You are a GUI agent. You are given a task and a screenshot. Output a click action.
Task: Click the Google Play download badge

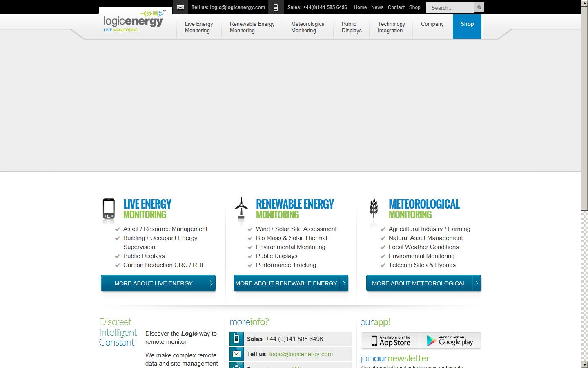(450, 341)
